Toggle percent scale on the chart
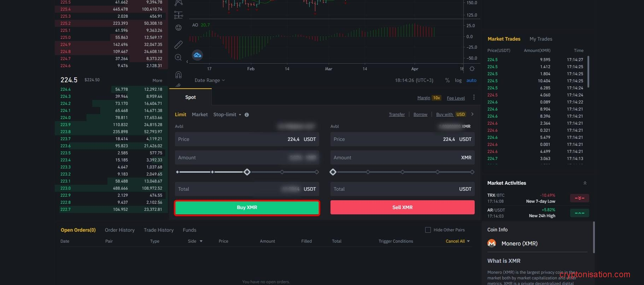The image size is (644, 285). point(447,81)
